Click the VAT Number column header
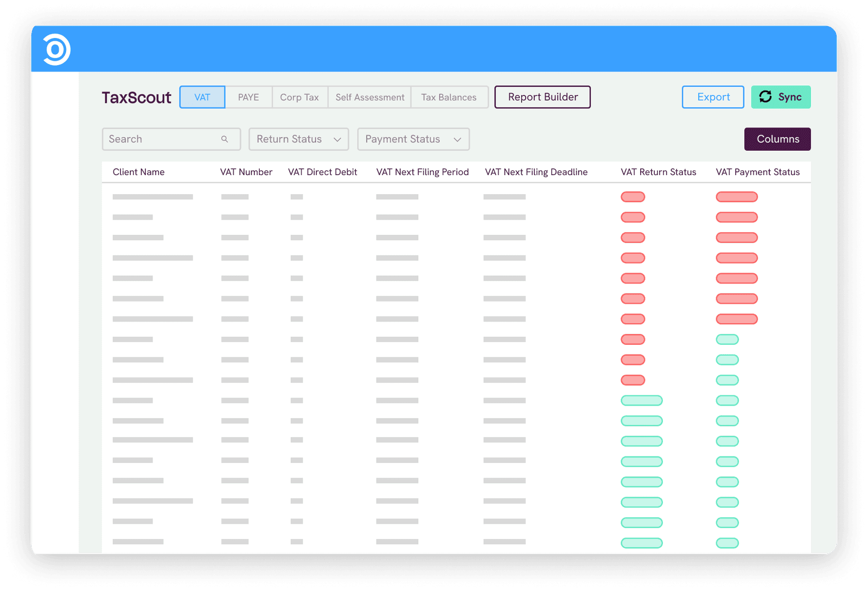The height and width of the screenshot is (591, 868). point(246,172)
